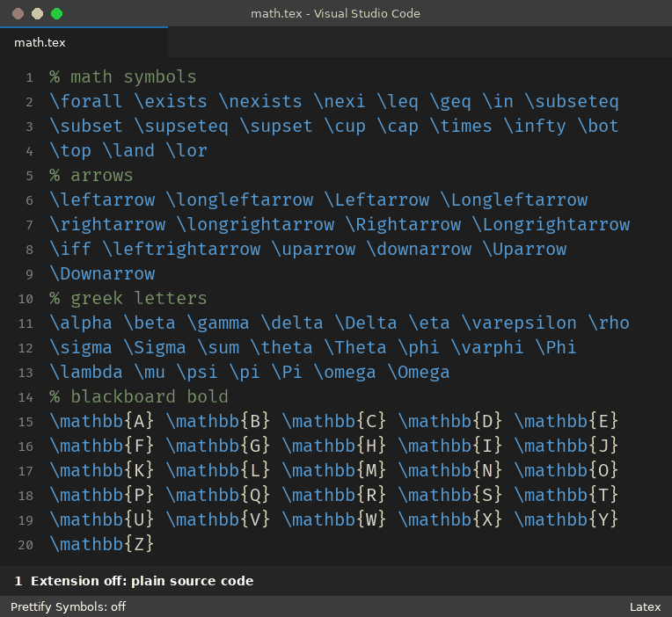Click the green maximize window button

pyautogui.click(x=56, y=14)
